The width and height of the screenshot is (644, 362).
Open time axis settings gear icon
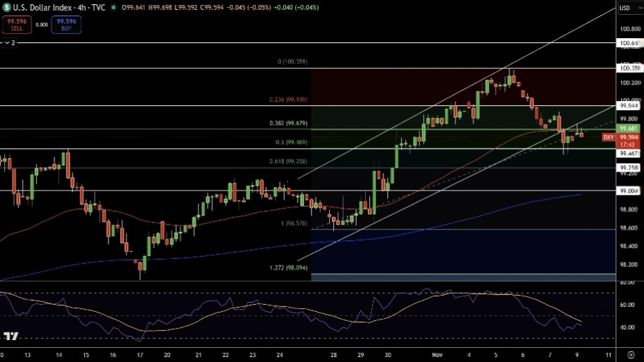point(630,354)
